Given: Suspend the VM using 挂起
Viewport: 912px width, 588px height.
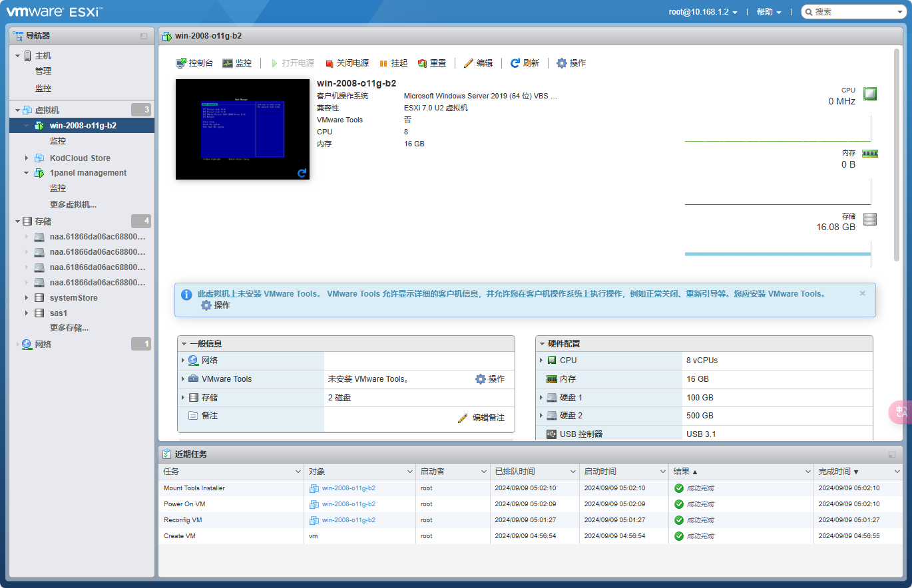Looking at the screenshot, I should 393,63.
